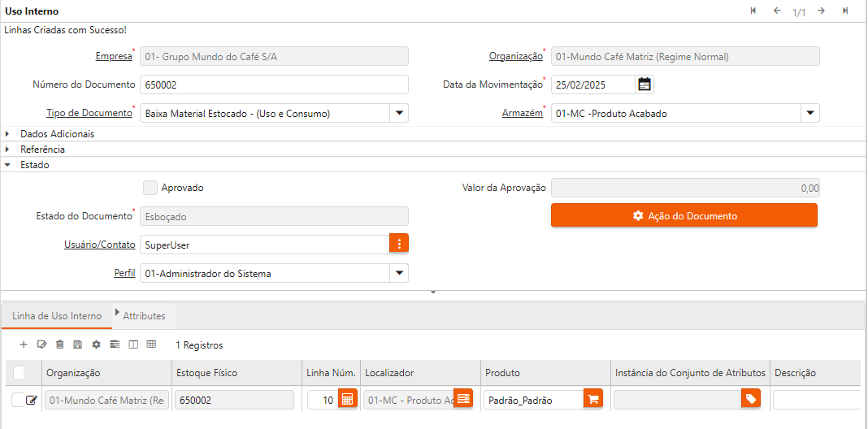Screen dimensions: 868x429
Task: Expand the Dados Adicionais section
Action: click(57, 133)
